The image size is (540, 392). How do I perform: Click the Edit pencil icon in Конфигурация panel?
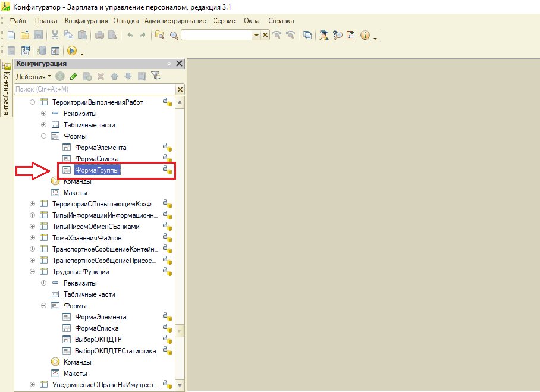[x=73, y=76]
